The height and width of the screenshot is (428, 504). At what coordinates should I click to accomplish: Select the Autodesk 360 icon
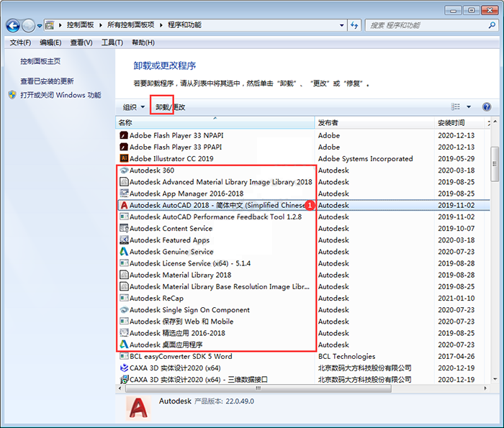pos(124,170)
